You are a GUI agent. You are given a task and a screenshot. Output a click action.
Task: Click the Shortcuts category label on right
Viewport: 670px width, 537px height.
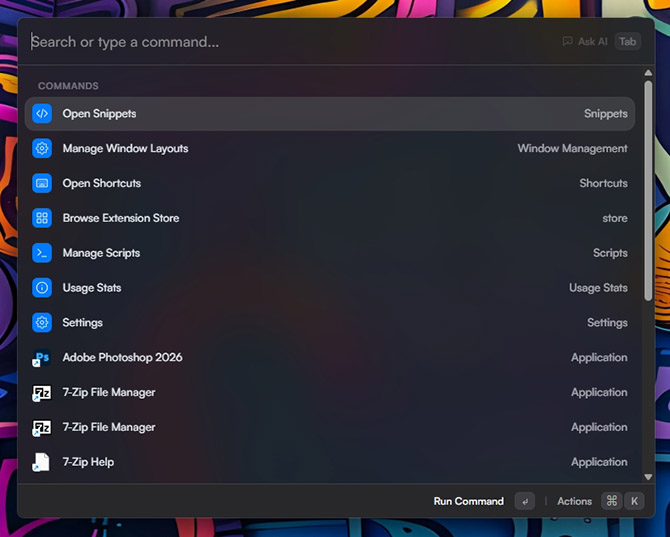pyautogui.click(x=603, y=183)
